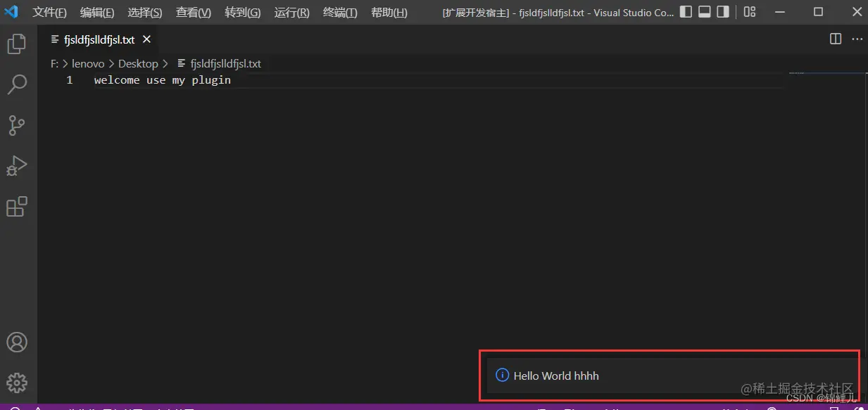
Task: Click the window title text in title bar
Action: pos(558,13)
